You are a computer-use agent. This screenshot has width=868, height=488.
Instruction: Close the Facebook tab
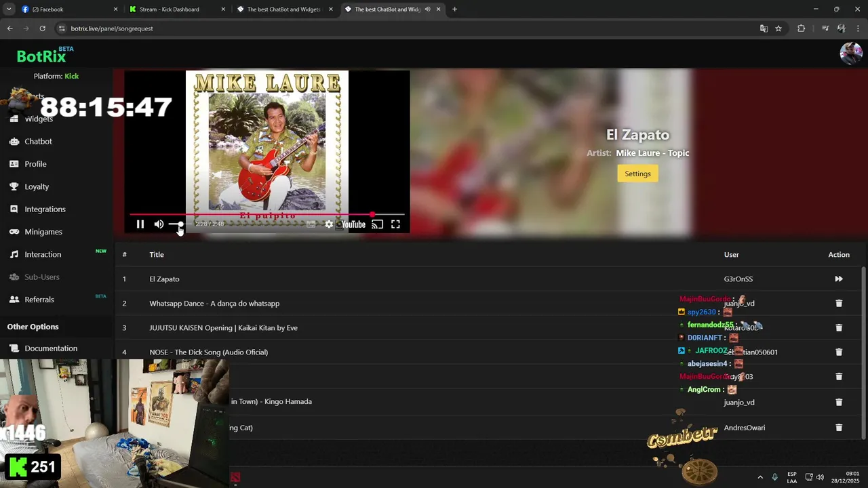point(115,9)
